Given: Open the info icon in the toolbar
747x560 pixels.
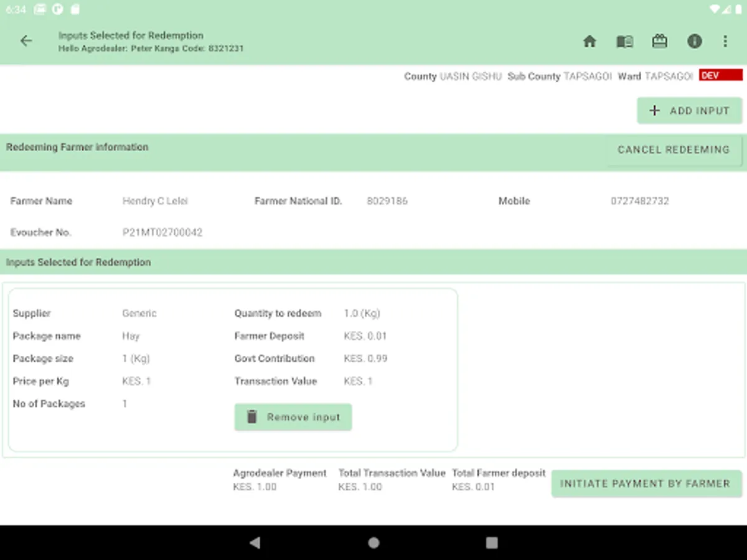Looking at the screenshot, I should (694, 42).
